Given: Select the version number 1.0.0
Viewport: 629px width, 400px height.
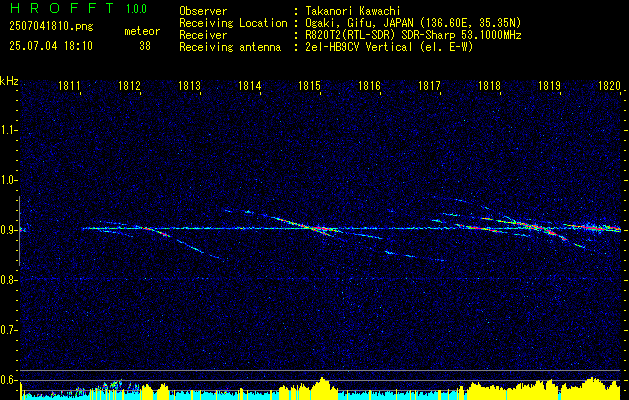Looking at the screenshot, I should click(136, 9).
